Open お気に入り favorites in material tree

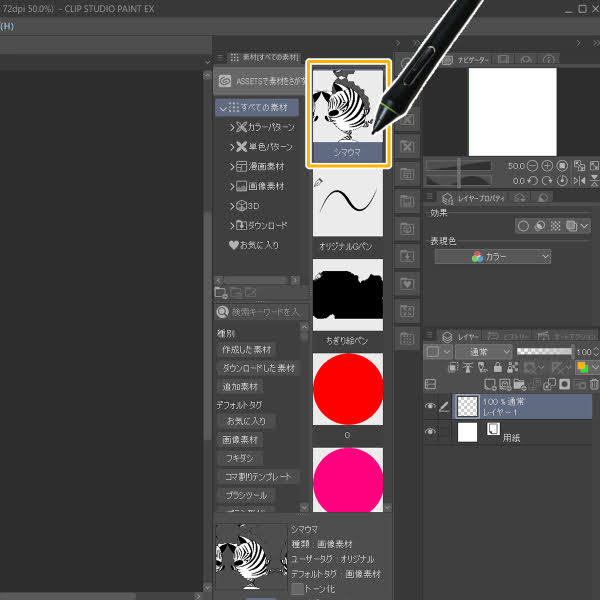[254, 245]
